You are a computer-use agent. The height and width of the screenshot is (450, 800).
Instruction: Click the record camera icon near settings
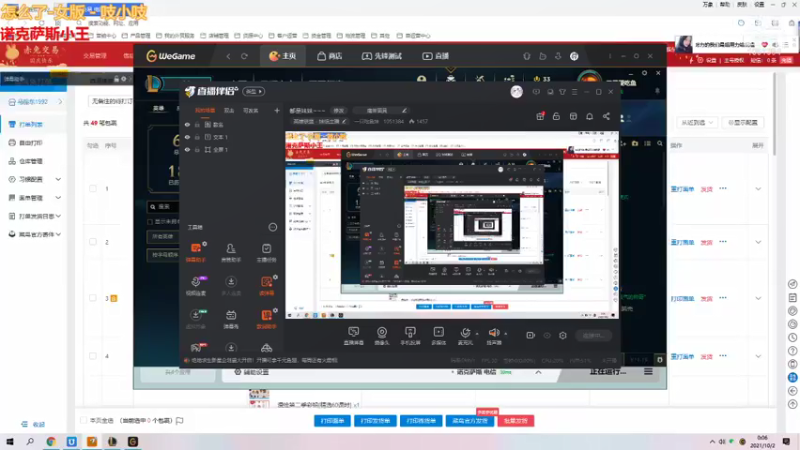[x=531, y=335]
